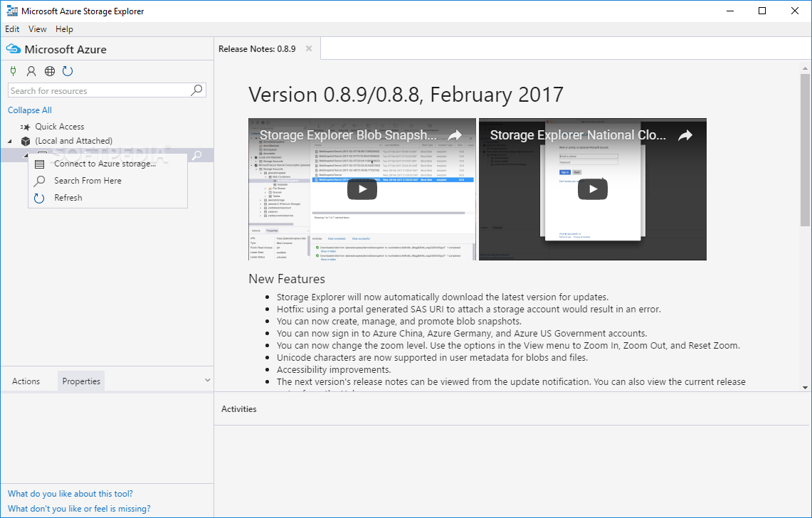The height and width of the screenshot is (518, 812).
Task: Click the search magnifier in resource box
Action: [197, 90]
